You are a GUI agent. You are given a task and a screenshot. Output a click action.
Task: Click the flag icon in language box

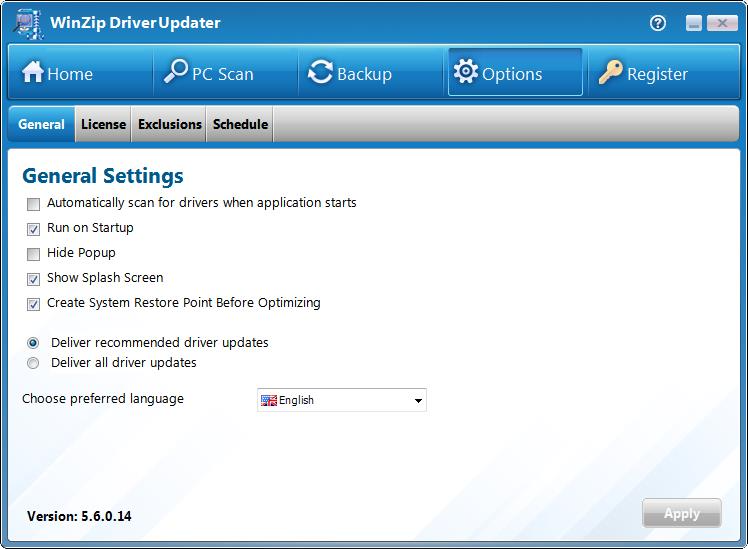coord(269,400)
